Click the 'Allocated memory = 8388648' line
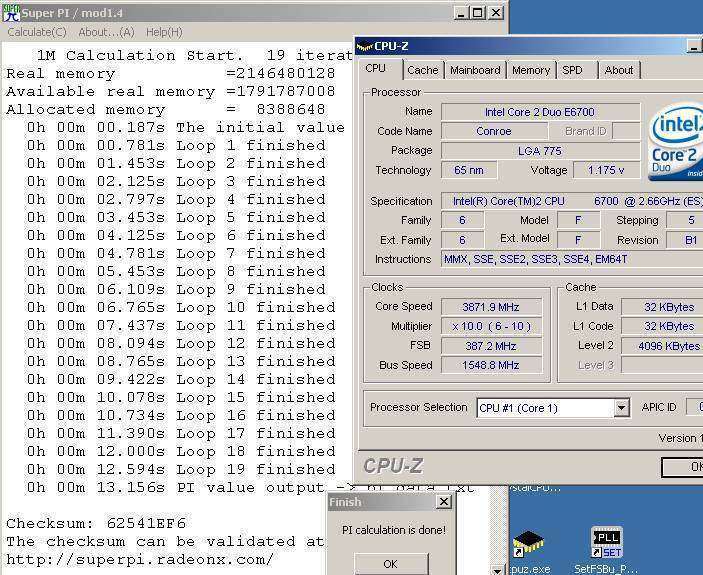The width and height of the screenshot is (703, 575). click(166, 109)
